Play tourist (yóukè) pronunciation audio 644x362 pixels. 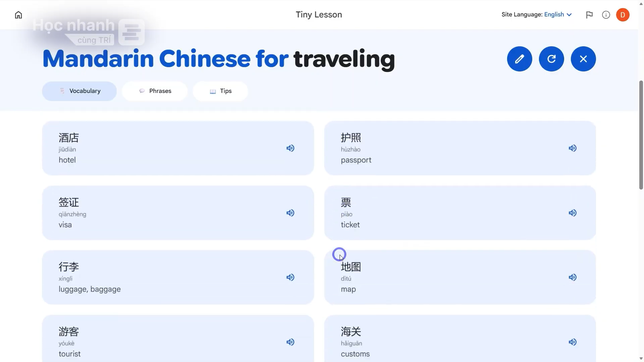290,342
